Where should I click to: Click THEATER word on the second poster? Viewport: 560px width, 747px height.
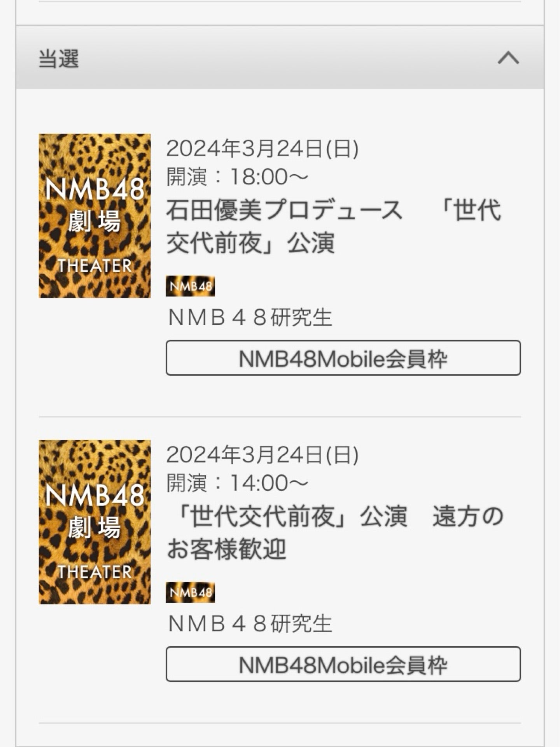point(94,572)
